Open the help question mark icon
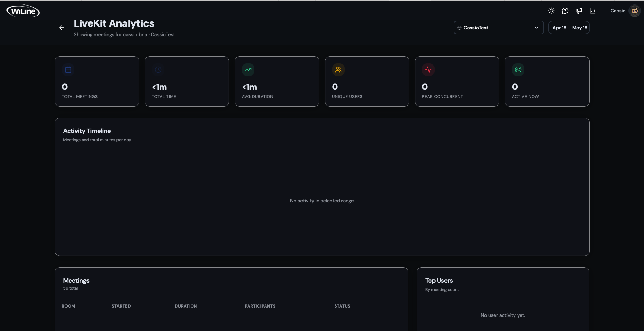The image size is (644, 331). pos(565,11)
